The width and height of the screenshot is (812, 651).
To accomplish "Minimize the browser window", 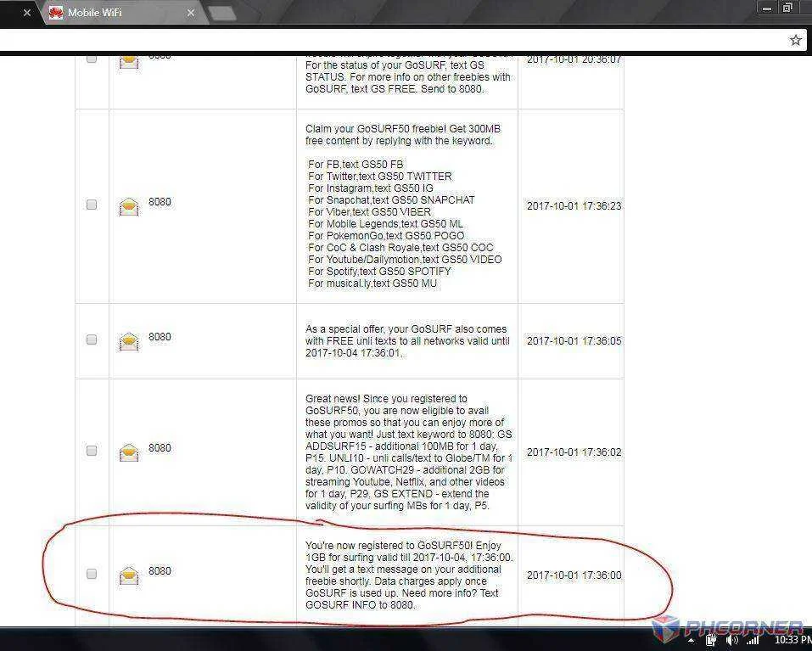I will point(767,8).
